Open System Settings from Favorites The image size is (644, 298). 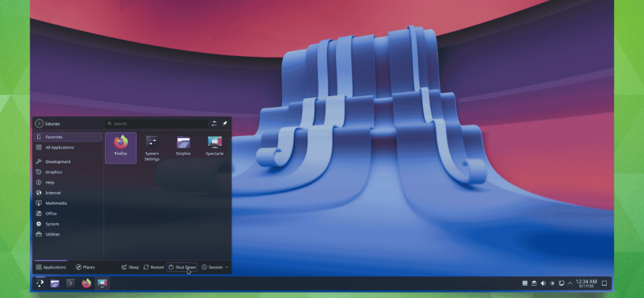(x=152, y=147)
